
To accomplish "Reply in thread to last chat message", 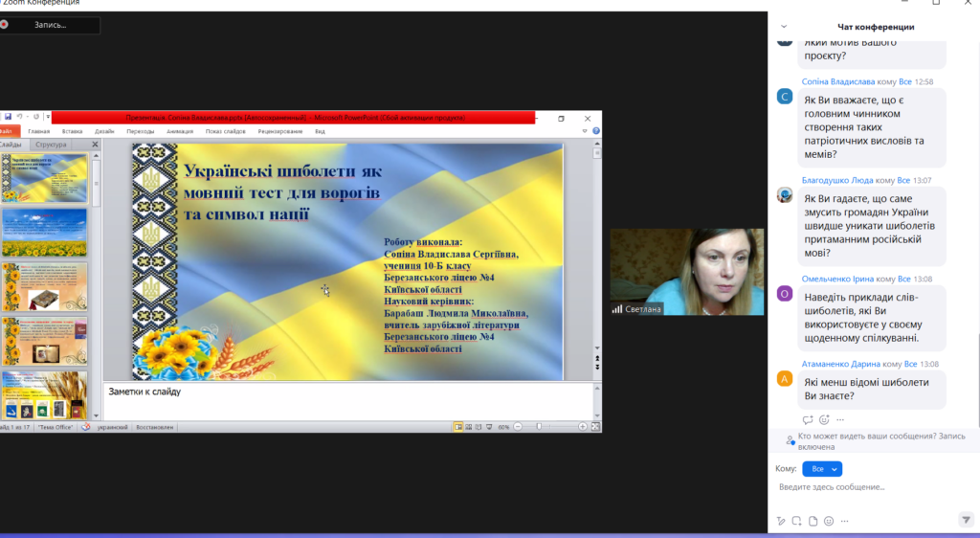I will tap(808, 419).
